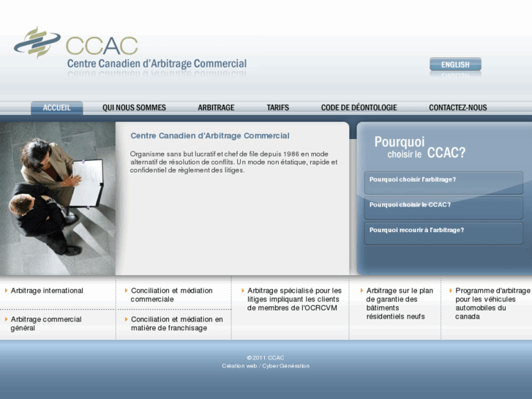This screenshot has height=399, width=532.
Task: Click the CCAC swirl logo icon
Action: point(37,42)
